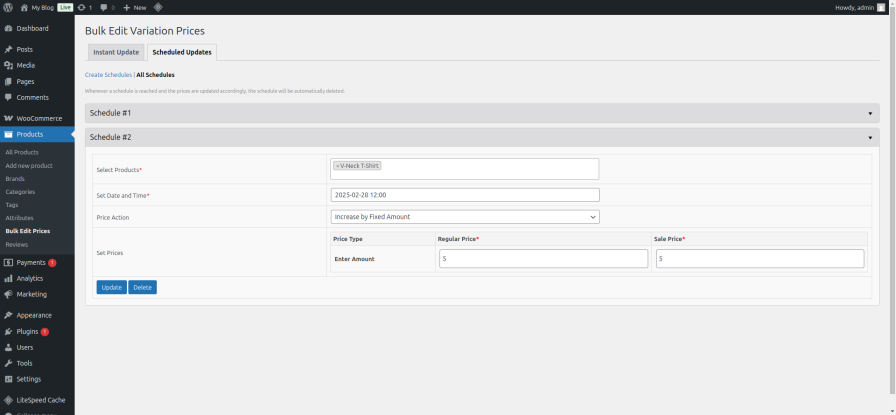Remove V-Neck T-Shirt from selected products
This screenshot has width=896, height=415.
pos(338,166)
